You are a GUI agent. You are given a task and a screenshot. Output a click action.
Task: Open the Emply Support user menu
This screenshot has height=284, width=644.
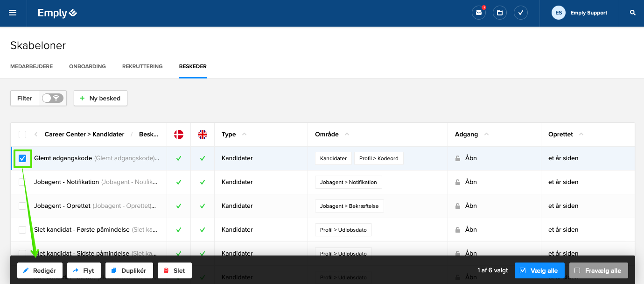pos(580,13)
